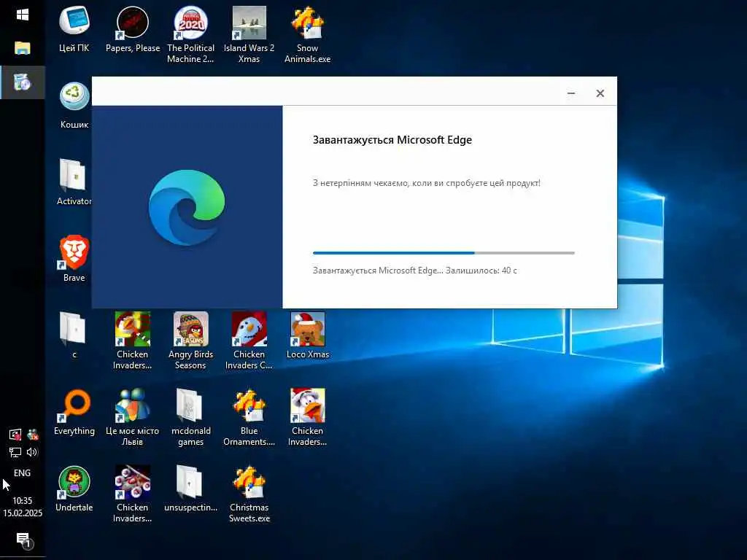This screenshot has height=560, width=747.
Task: Click the Залишилось: 40 с status text
Action: pos(481,271)
